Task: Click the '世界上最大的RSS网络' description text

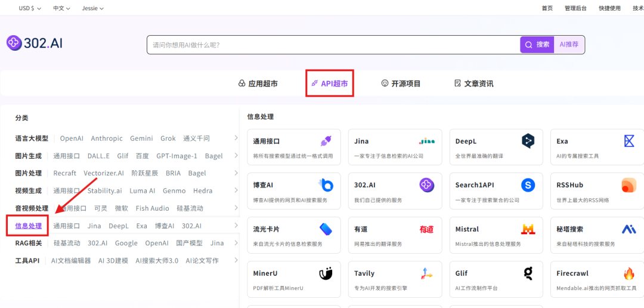Action: [x=583, y=201]
